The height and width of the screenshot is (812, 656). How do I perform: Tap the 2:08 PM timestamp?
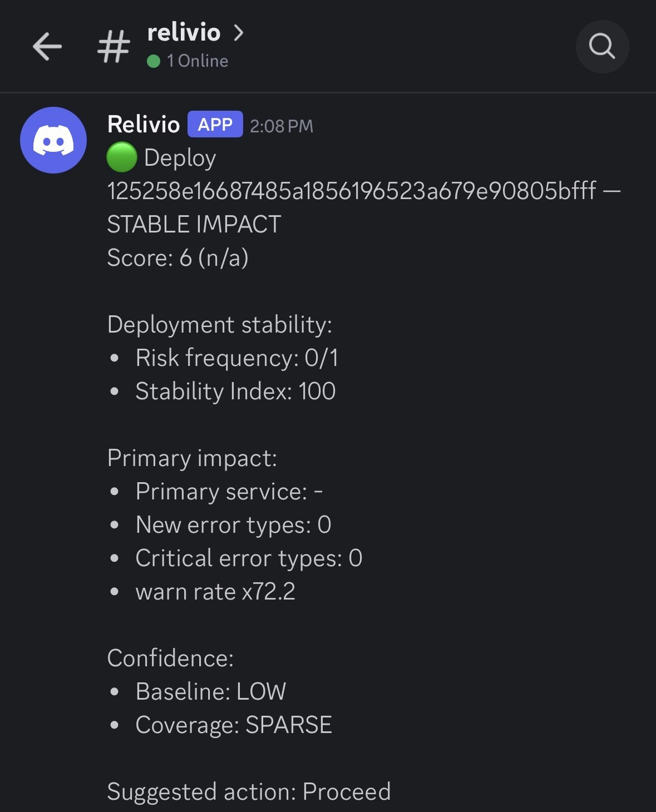point(282,126)
